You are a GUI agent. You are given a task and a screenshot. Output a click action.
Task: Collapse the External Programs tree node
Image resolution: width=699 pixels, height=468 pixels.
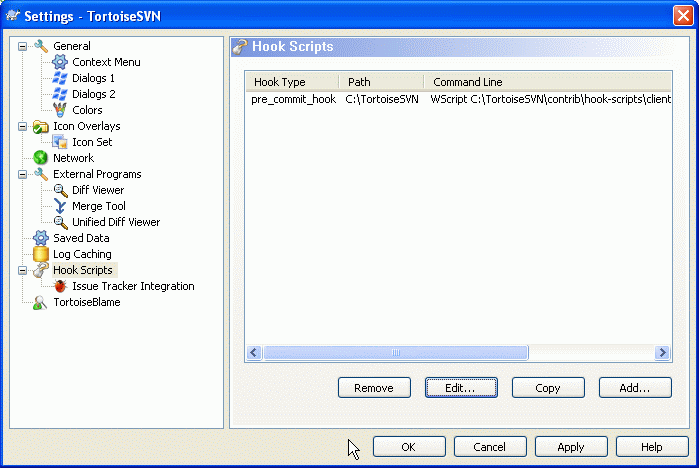[x=22, y=174]
